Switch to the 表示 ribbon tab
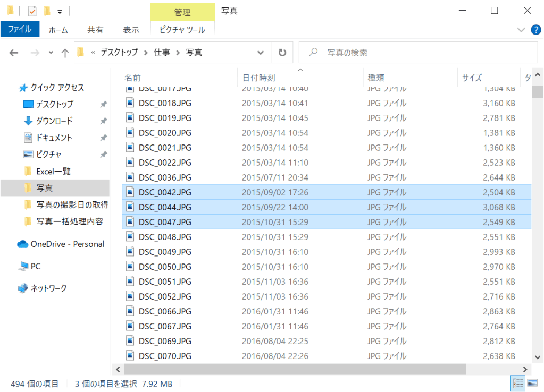The height and width of the screenshot is (392, 544). (x=131, y=30)
